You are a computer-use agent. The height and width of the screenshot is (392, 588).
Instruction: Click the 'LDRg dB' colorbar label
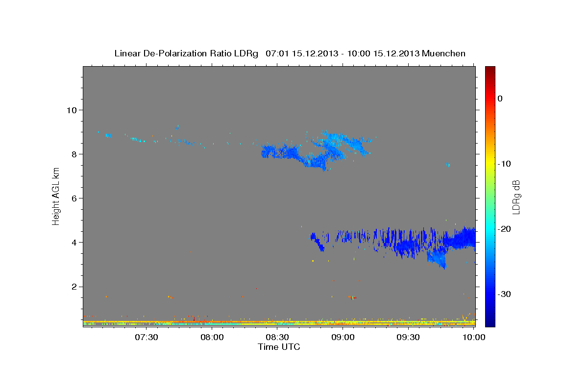click(516, 197)
